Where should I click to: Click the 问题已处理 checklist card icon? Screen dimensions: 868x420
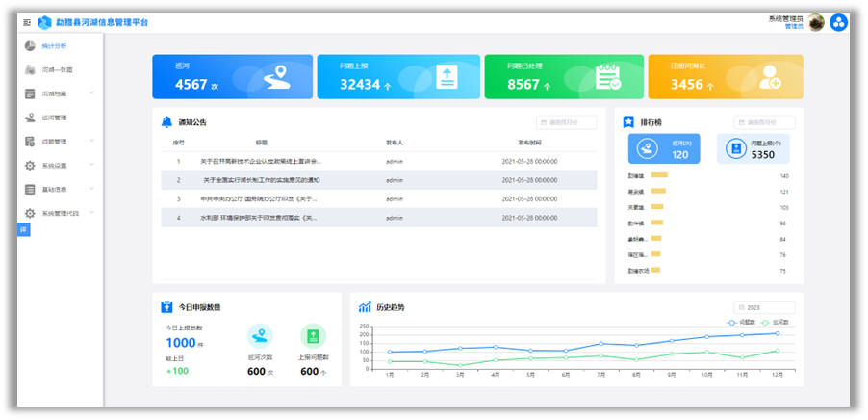pos(607,76)
